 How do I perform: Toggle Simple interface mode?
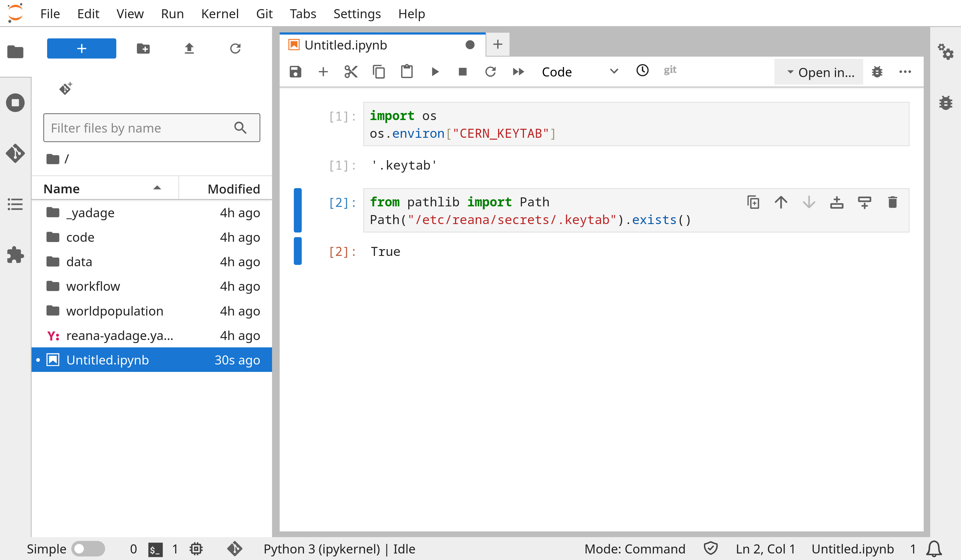[89, 549]
